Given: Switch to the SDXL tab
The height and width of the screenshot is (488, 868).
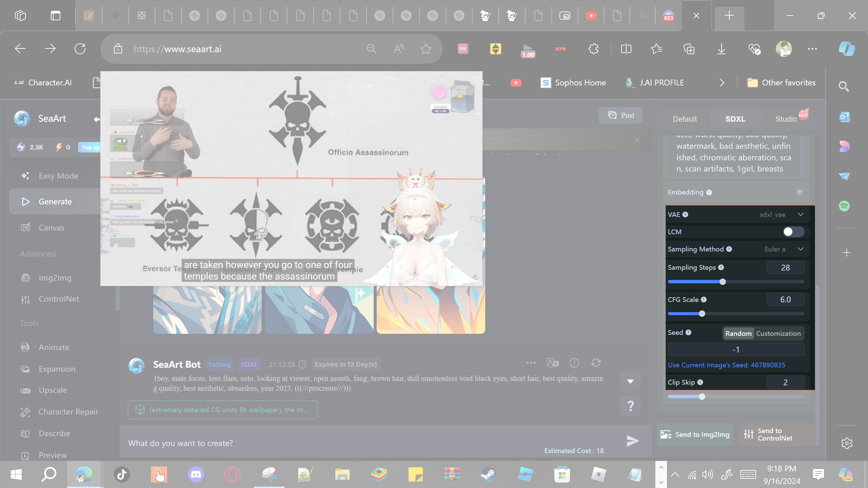Looking at the screenshot, I should click(x=735, y=119).
